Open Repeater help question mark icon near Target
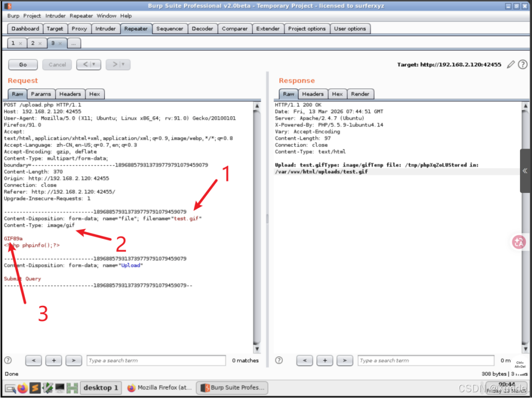Screen dimensions: 532x398 pyautogui.click(x=522, y=64)
